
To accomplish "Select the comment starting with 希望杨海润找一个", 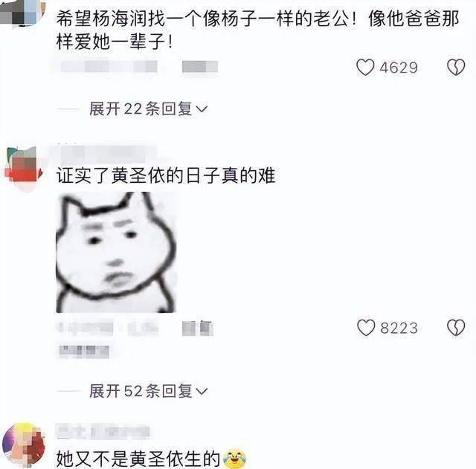I will coord(258,30).
